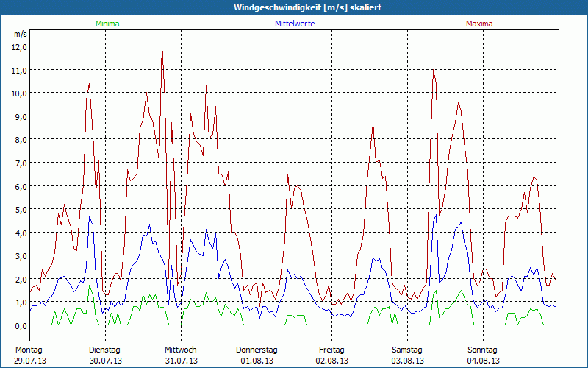Click the 01.08.13 date label
588x368 pixels.
[257, 361]
